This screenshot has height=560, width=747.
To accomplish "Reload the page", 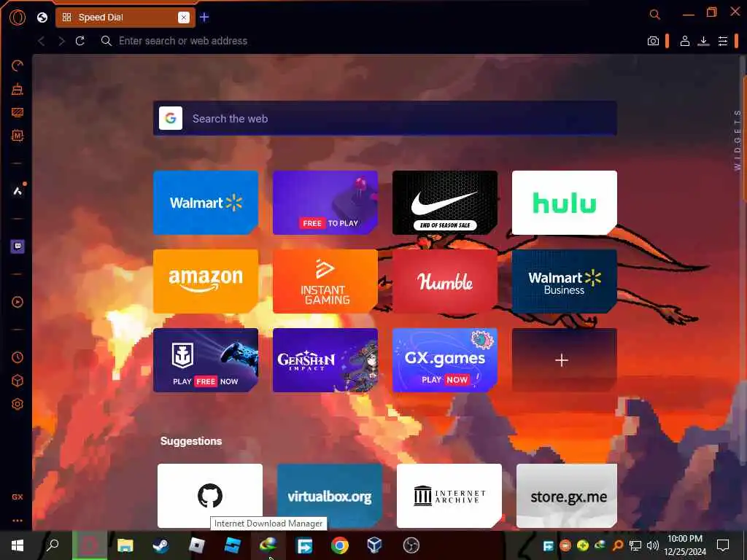I will pos(80,41).
